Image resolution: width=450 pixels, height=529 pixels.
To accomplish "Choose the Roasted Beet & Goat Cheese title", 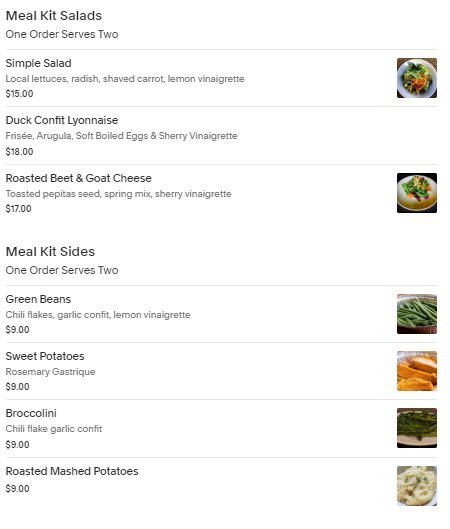I will pyautogui.click(x=79, y=178).
